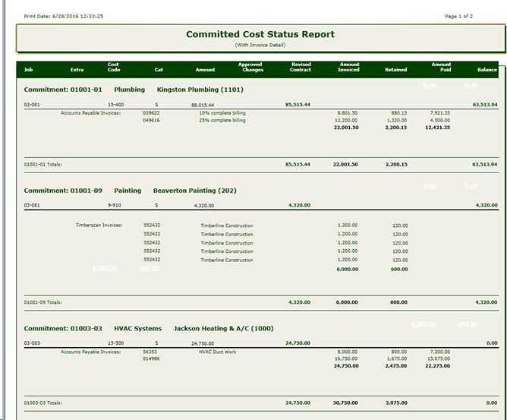Screen dimensions: 507x420
Task: Click the retained amount 1,675.00
Action: pyautogui.click(x=397, y=358)
